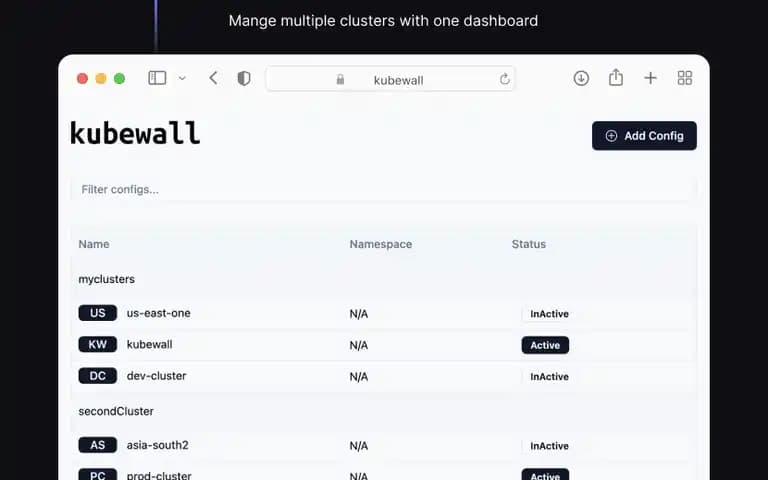Click the DC cluster badge
This screenshot has height=480, width=768.
pyautogui.click(x=97, y=376)
